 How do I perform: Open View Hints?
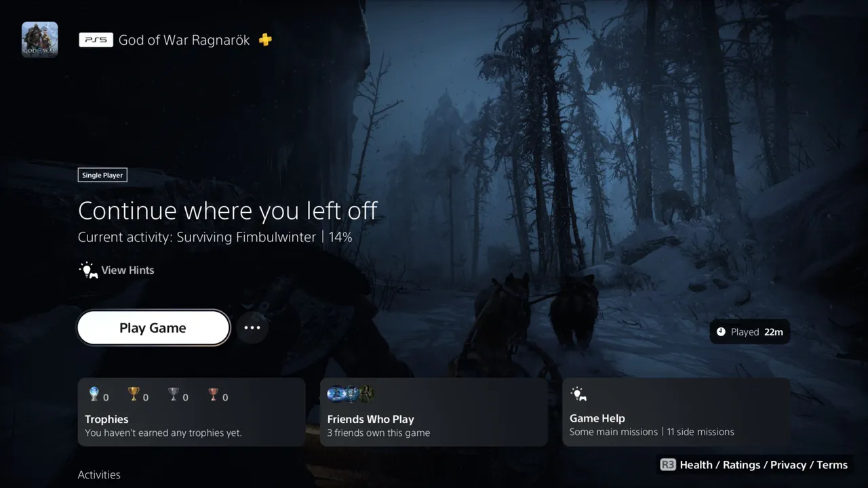[117, 270]
